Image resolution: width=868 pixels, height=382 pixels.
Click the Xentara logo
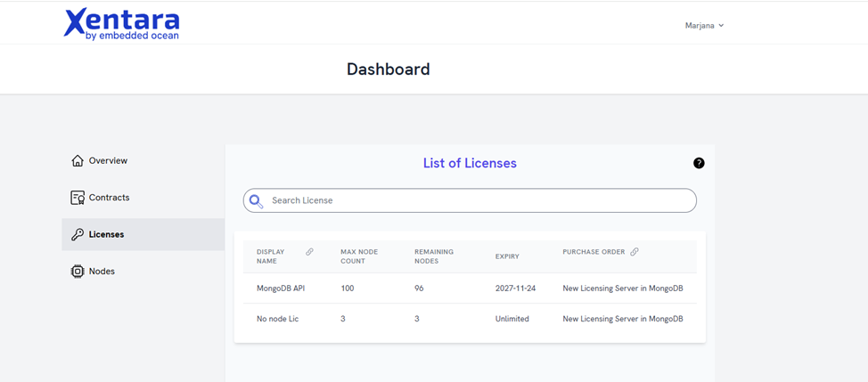pos(122,24)
